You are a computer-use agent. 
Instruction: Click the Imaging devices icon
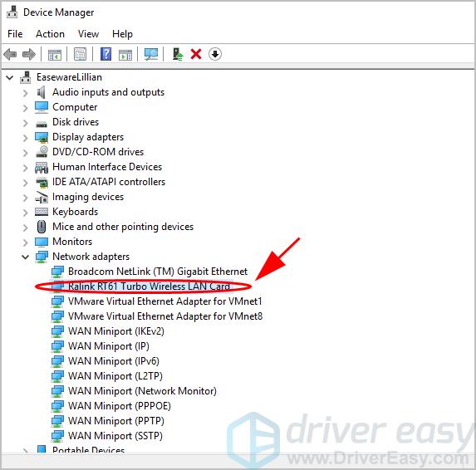point(42,198)
